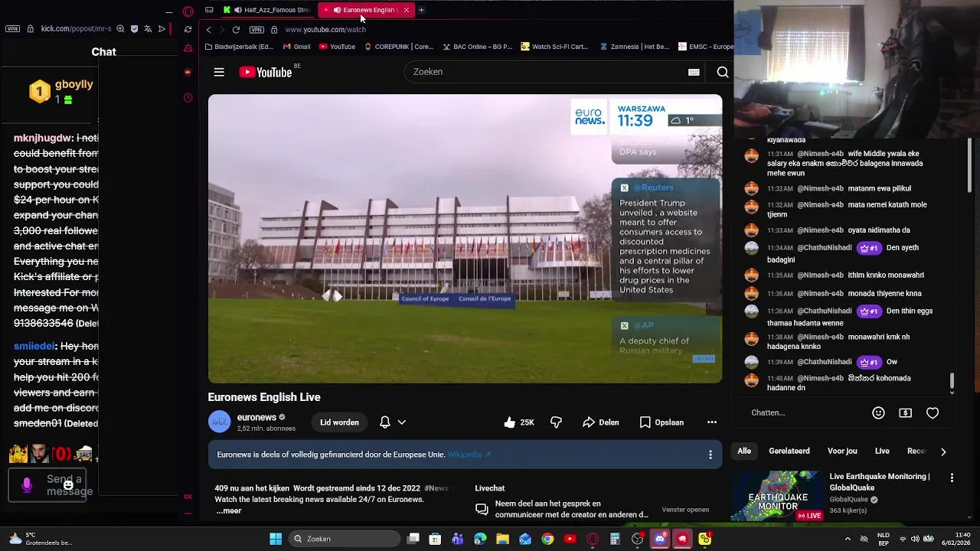Share the video via Delen
The height and width of the screenshot is (551, 980).
click(600, 422)
